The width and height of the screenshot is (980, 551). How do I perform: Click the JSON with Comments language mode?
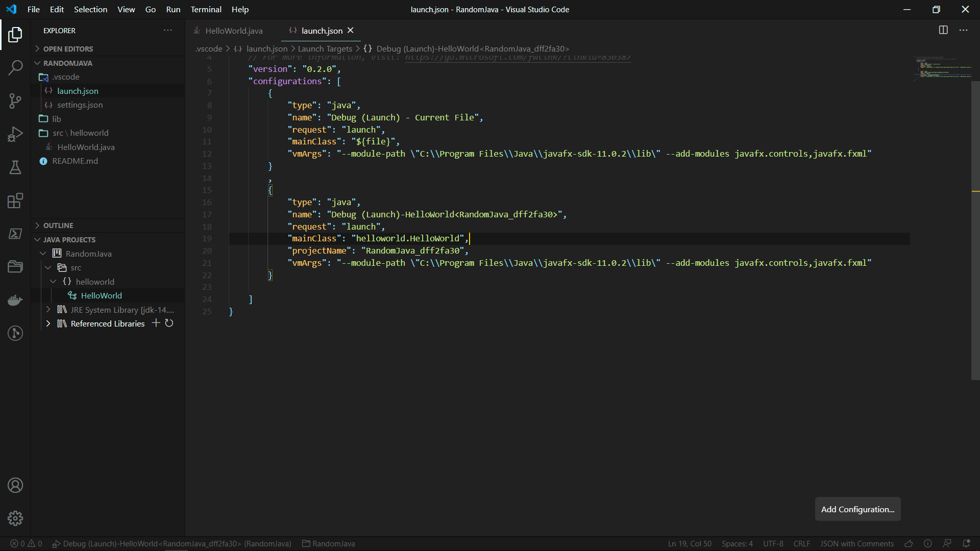point(856,543)
